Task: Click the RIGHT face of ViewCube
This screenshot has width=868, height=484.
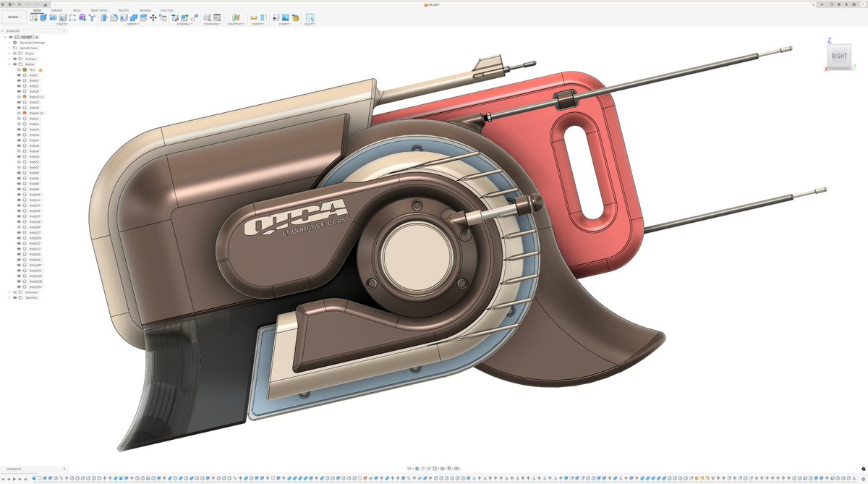Action: tap(839, 56)
